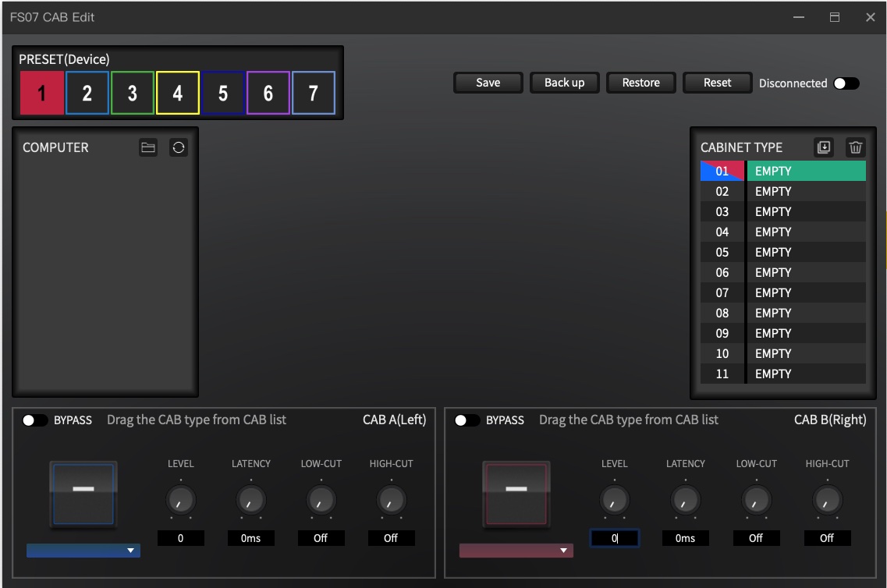Click the CAB B LATENCY 0ms field

pos(685,538)
